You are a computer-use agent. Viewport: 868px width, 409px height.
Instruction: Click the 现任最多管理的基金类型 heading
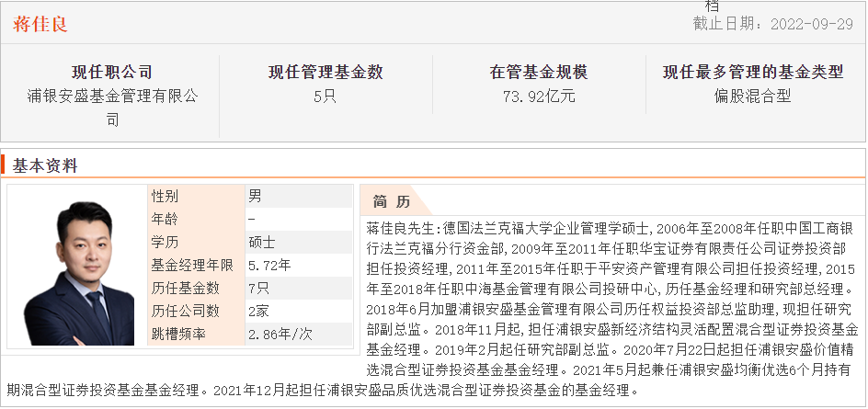coord(753,72)
